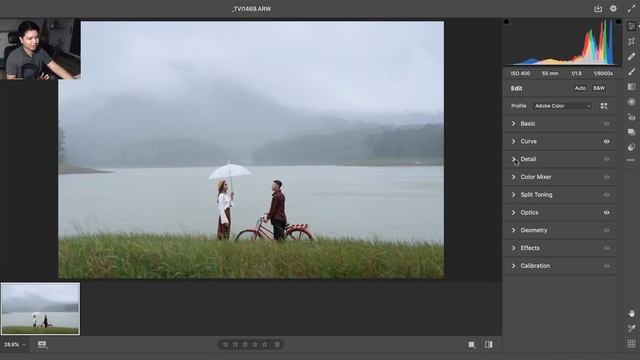Click the color histogram graph
Image resolution: width=640 pixels, height=360 pixels.
[x=562, y=42]
